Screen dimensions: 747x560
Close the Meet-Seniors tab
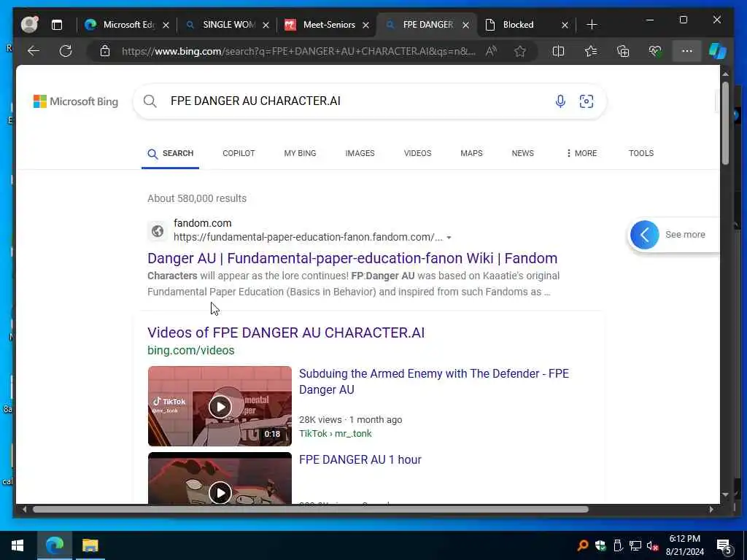click(366, 25)
